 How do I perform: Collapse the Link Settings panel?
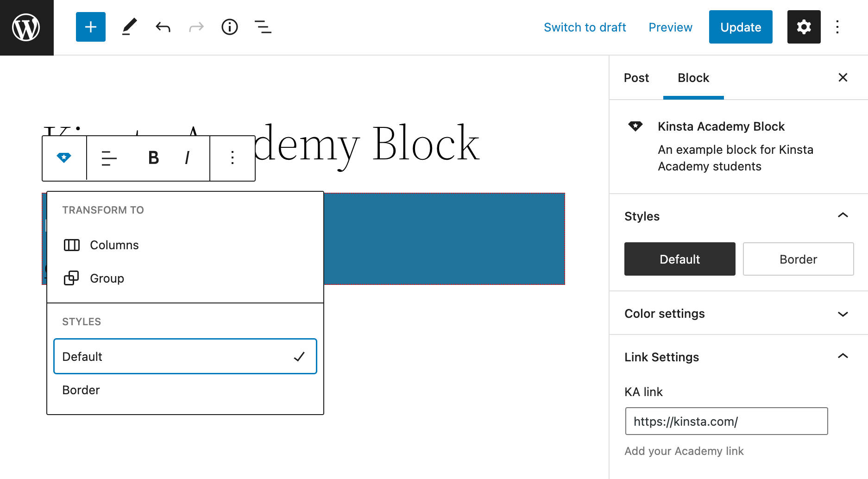coord(843,357)
